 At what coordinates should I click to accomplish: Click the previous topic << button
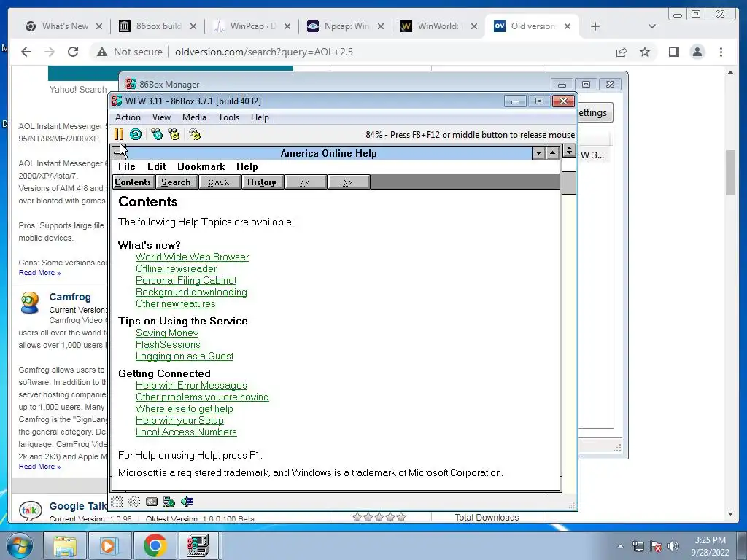tap(305, 182)
